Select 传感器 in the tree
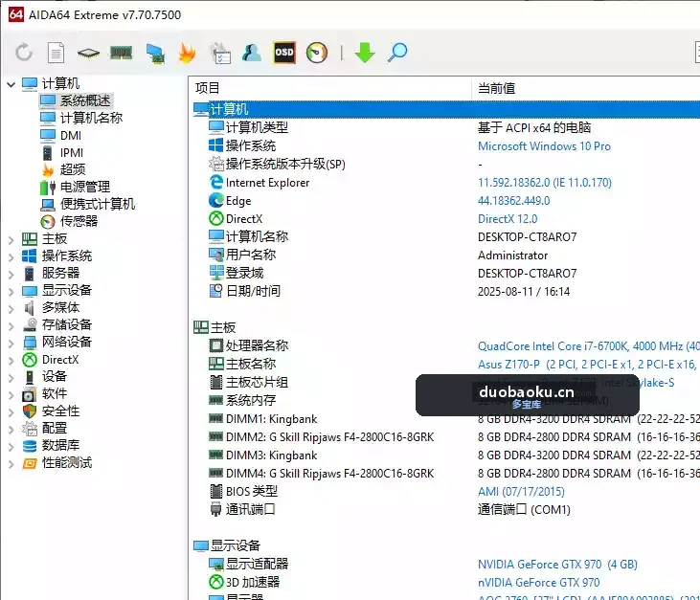Image resolution: width=700 pixels, height=600 pixels. [x=79, y=221]
